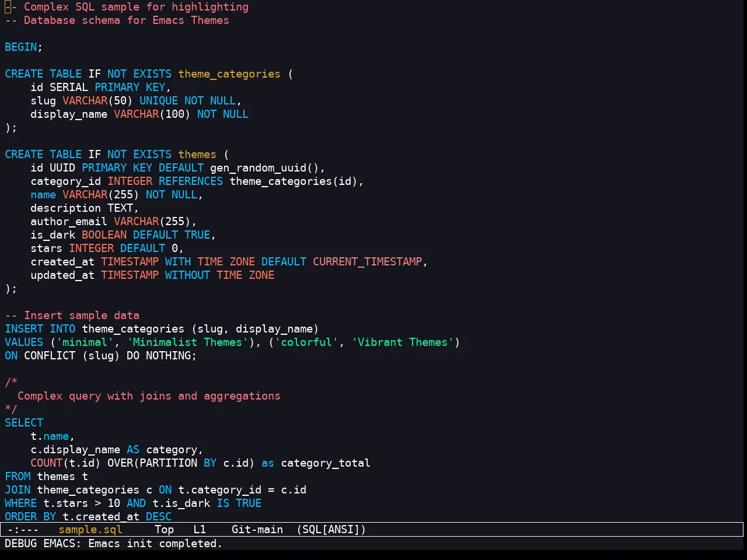Click the BOOLEAN type on is_dark line
747x560 pixels.
[x=104, y=235]
